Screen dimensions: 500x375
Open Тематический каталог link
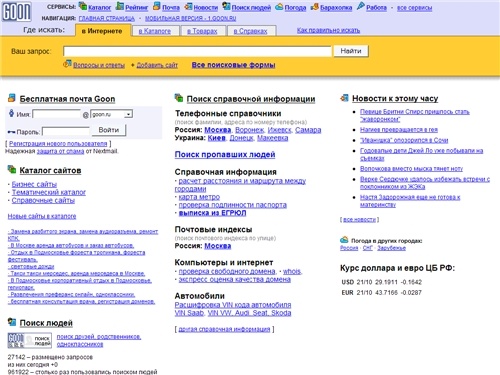click(49, 192)
